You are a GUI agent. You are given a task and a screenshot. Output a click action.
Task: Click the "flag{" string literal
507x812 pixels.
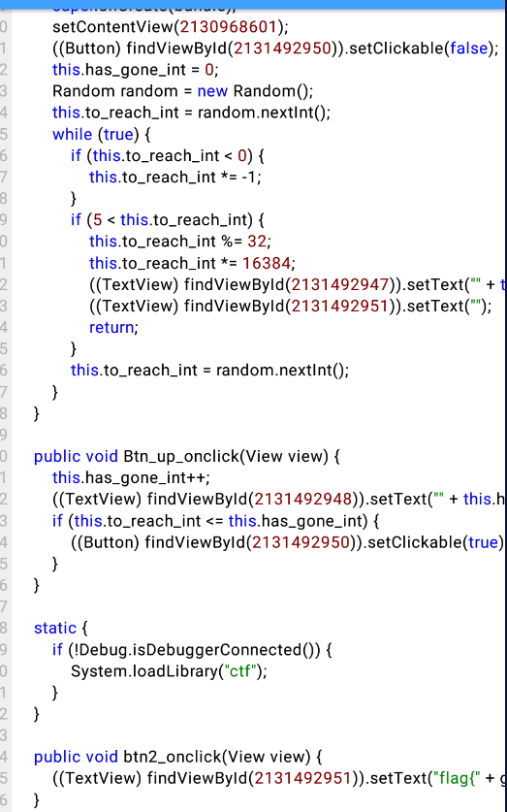[x=456, y=778]
